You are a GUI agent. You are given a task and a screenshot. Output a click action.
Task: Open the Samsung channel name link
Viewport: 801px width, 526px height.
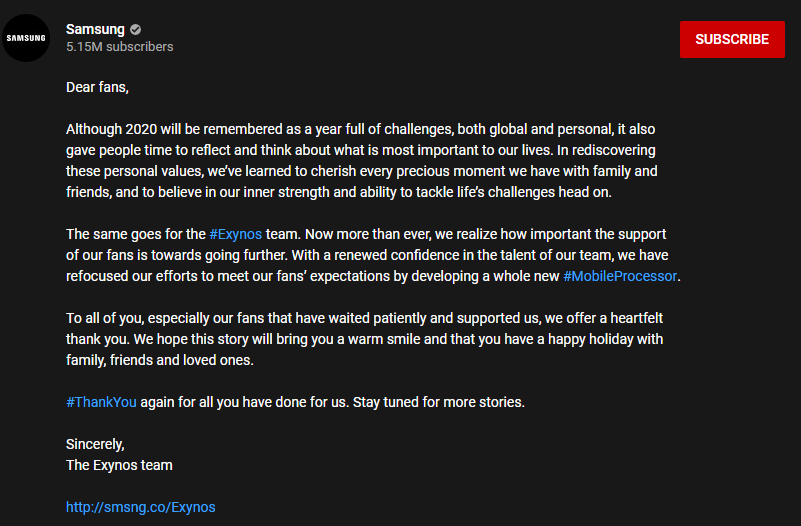tap(95, 30)
